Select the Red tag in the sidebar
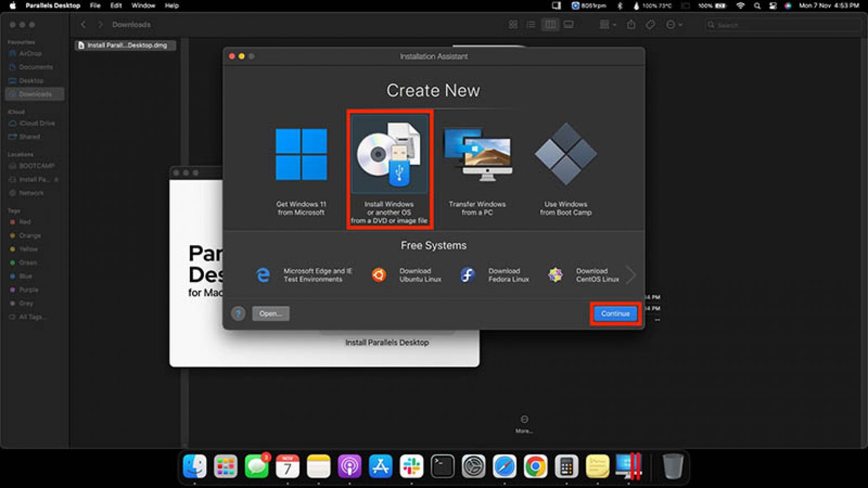 click(24, 222)
